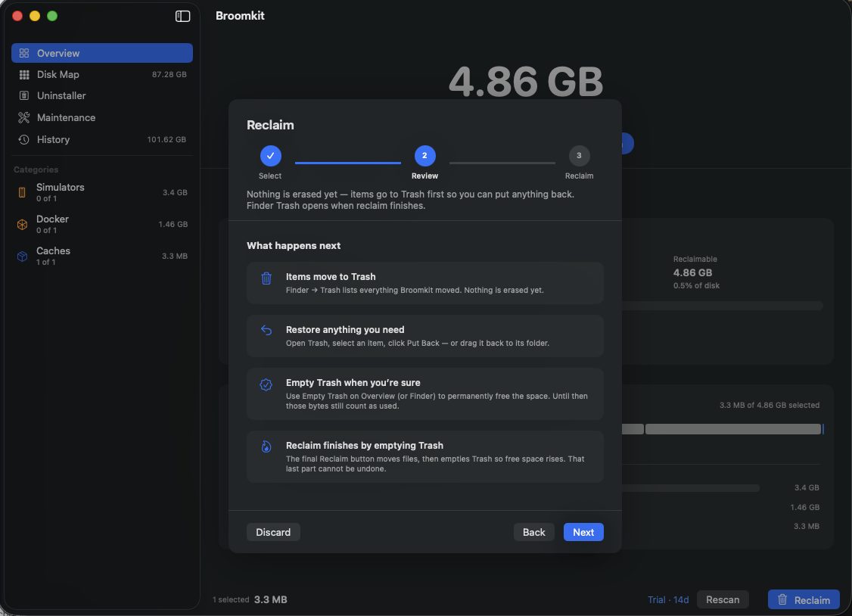
Task: Click Next to continue reclaim
Action: click(583, 532)
